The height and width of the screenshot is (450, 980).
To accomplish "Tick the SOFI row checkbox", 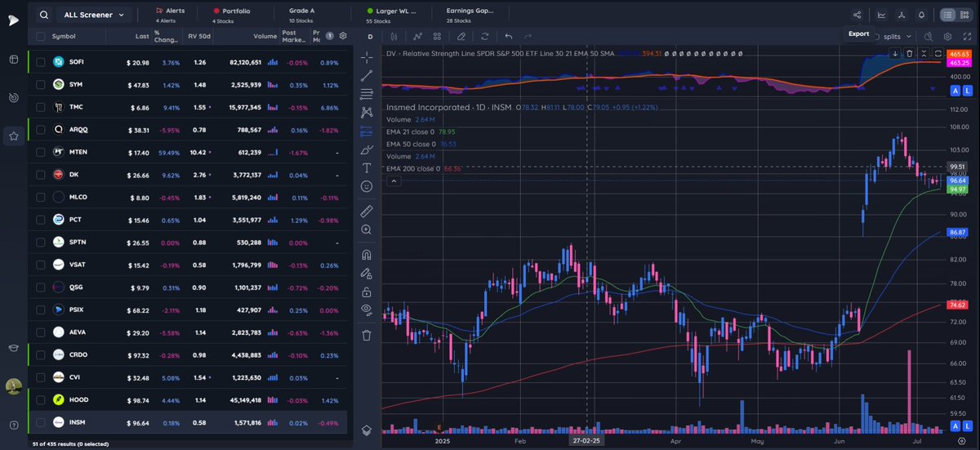I will (40, 62).
